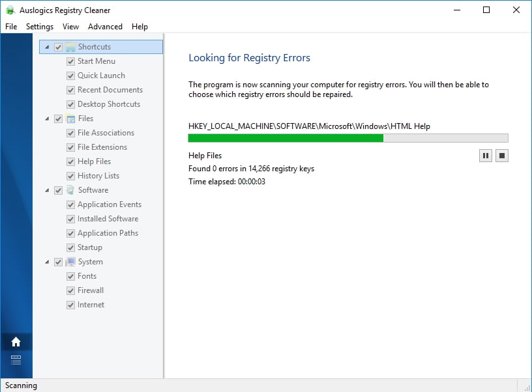This screenshot has width=532, height=392.
Task: Select Application Paths label
Action: point(108,233)
